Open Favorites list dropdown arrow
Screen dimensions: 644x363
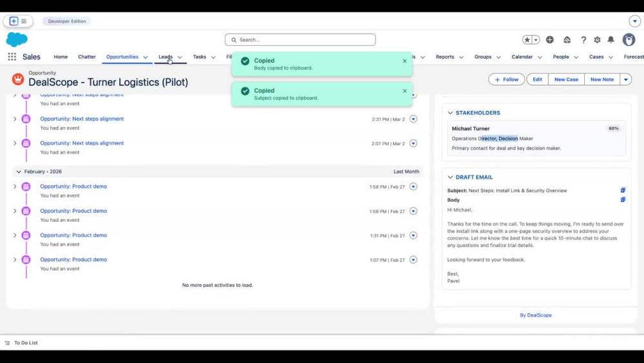[x=536, y=40]
